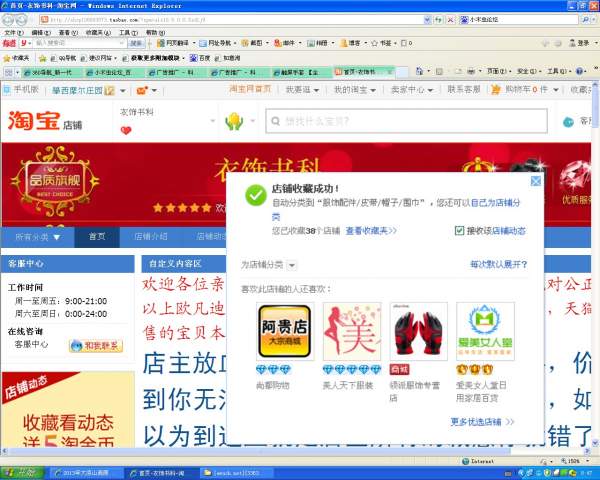Click the IE Forward navigation button
The height and width of the screenshot is (480, 600).
point(22,19)
